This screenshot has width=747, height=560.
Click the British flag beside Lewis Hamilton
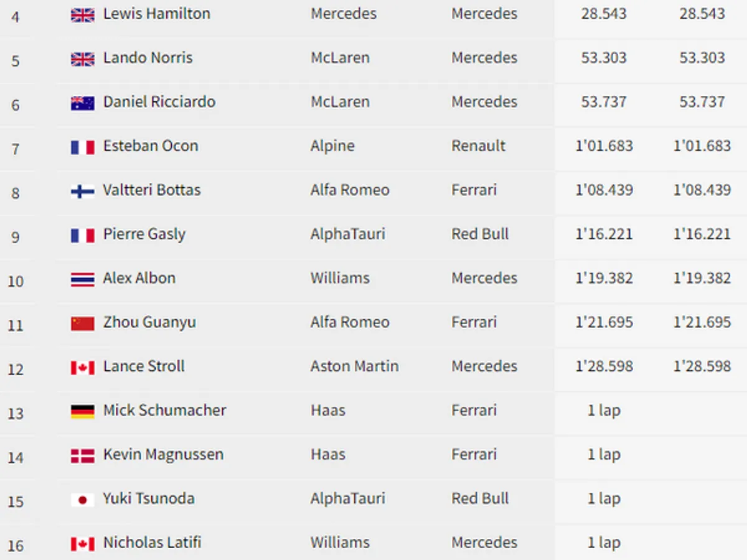point(82,15)
